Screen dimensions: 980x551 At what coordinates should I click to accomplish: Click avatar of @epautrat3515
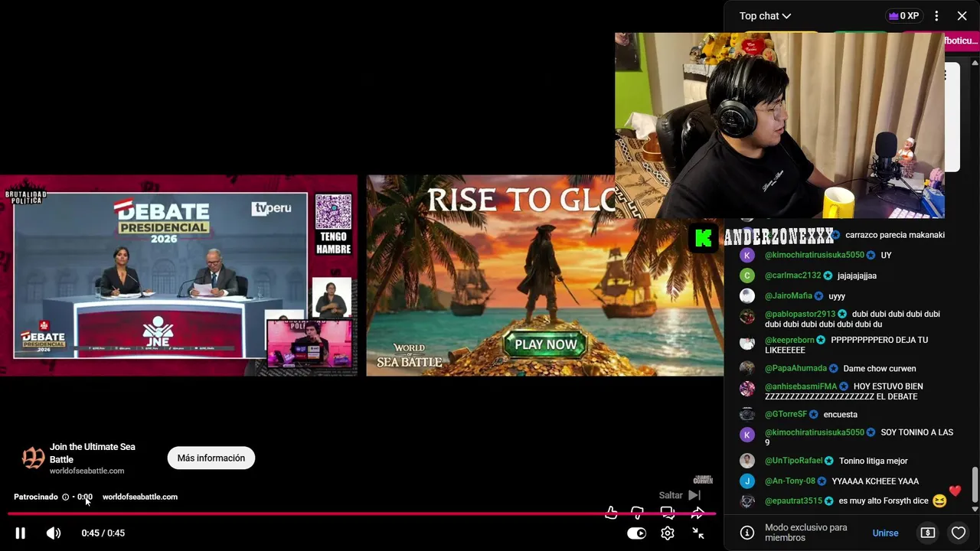tap(747, 501)
